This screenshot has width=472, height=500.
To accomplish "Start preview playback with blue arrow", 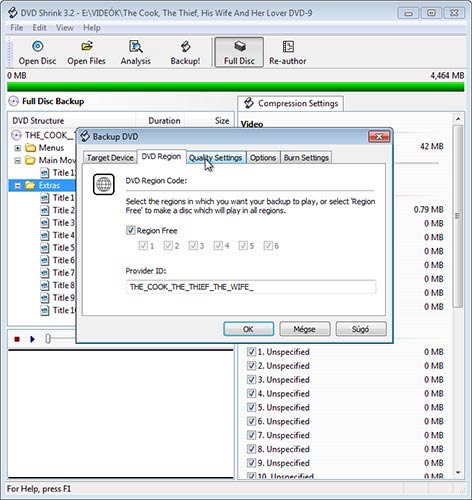I will pos(32,339).
